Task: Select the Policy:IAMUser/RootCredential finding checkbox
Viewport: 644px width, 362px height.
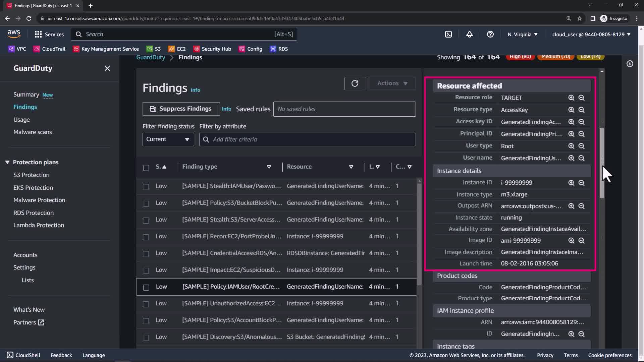Action: [146, 287]
